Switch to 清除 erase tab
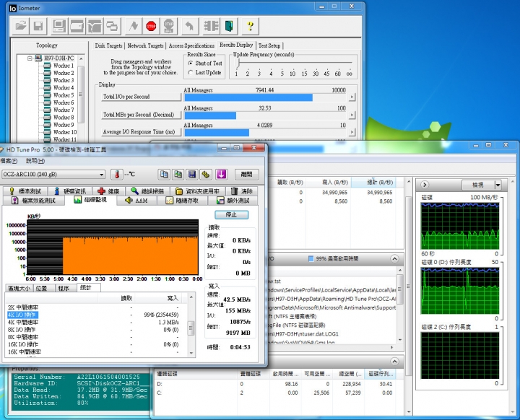The width and height of the screenshot is (520, 420). (x=243, y=191)
